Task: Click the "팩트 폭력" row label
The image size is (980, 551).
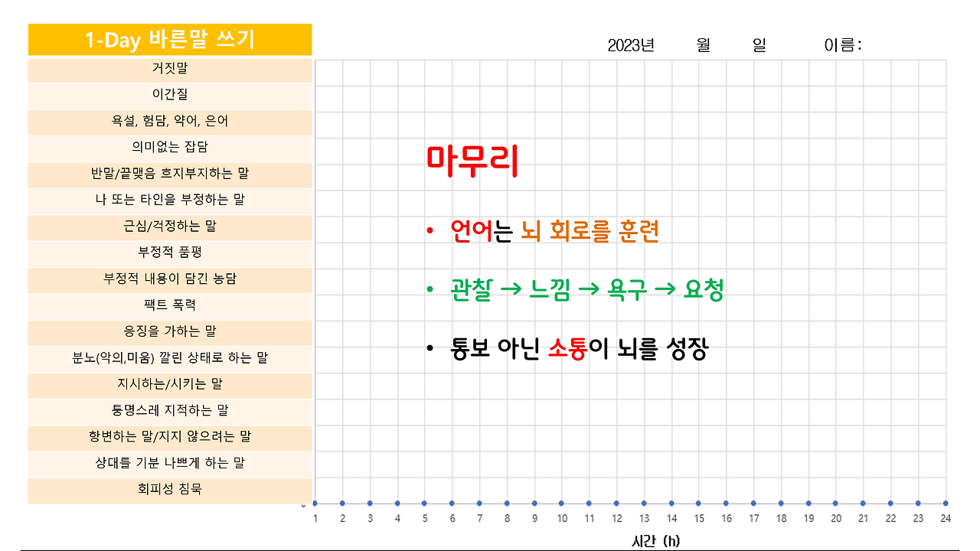Action: (170, 305)
